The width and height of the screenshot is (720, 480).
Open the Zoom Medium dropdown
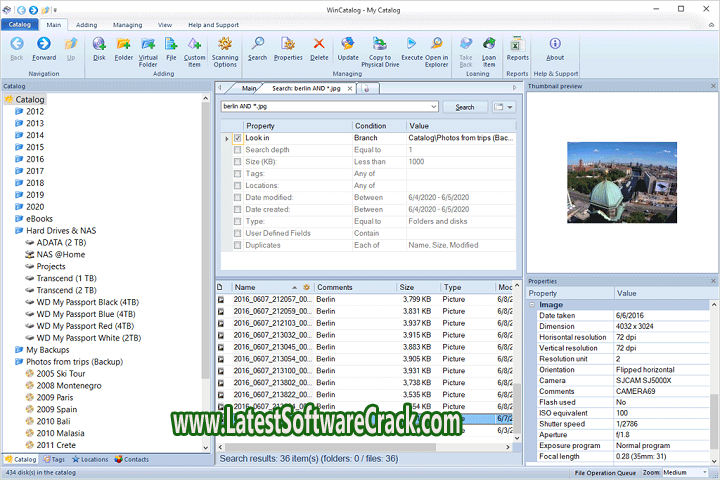(705, 472)
